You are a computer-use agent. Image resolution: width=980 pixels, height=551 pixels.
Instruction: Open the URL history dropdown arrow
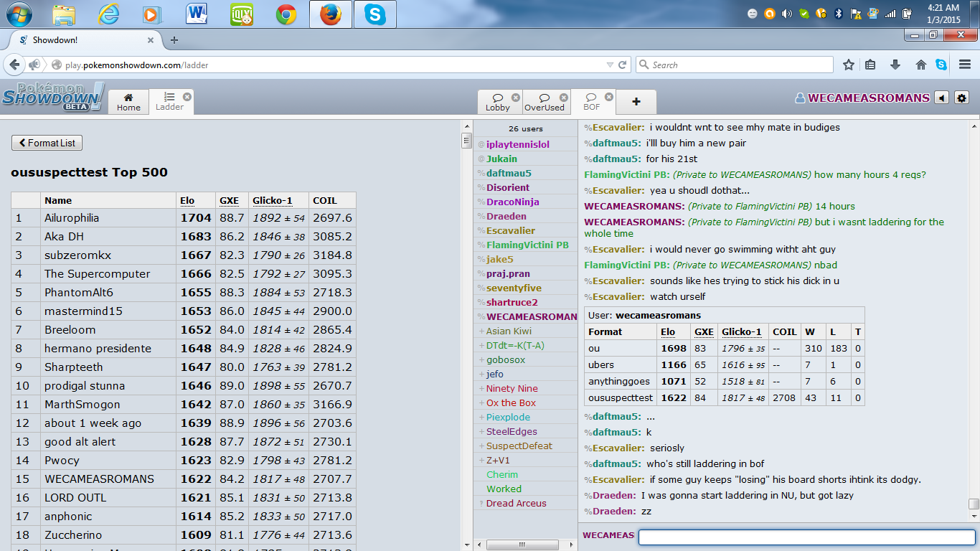coord(610,65)
